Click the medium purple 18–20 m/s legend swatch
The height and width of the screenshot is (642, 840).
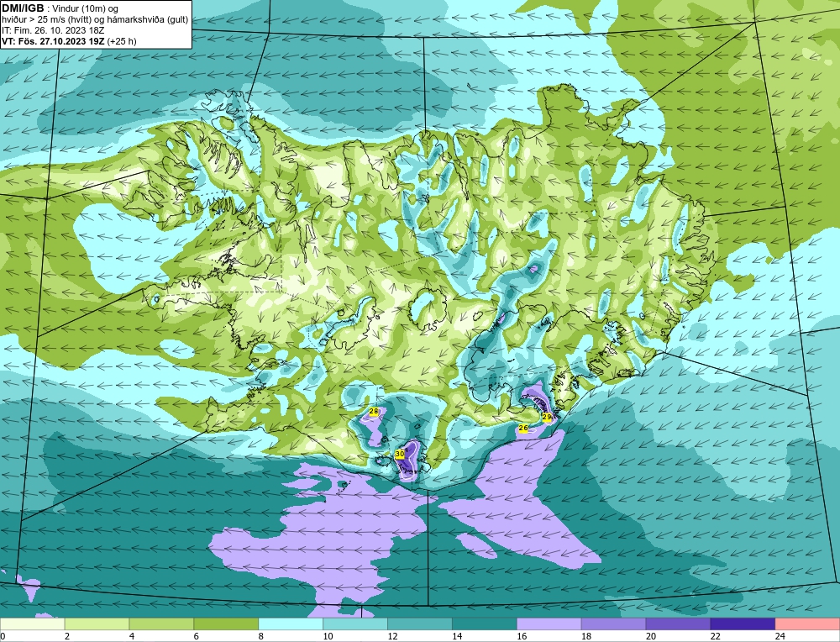[x=613, y=624]
